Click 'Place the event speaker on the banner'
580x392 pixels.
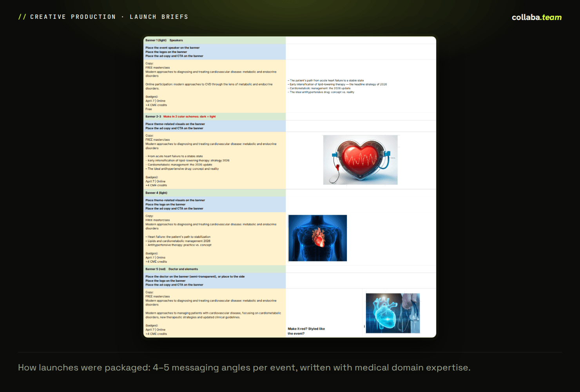[x=172, y=48]
